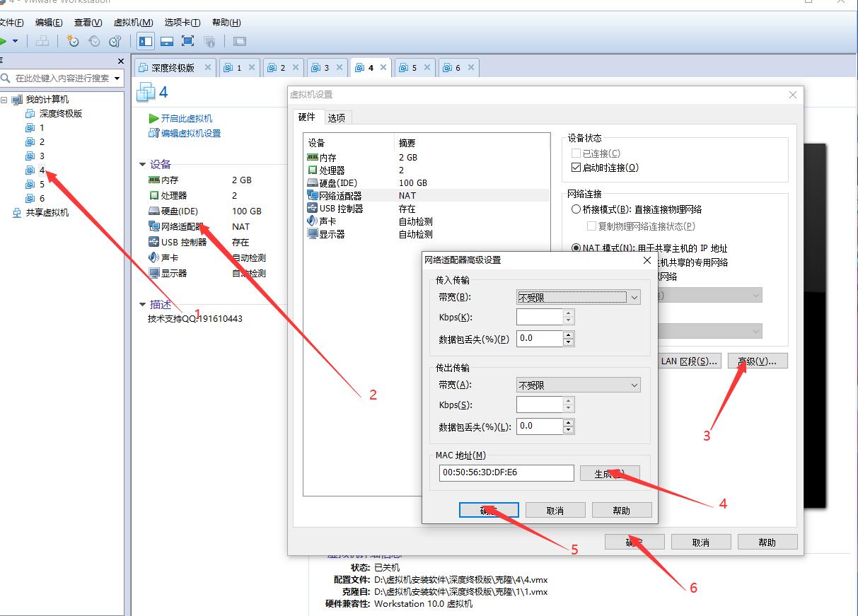Viewport: 858px width, 616px height.
Task: Enter full screen mode from toolbar
Action: click(188, 41)
